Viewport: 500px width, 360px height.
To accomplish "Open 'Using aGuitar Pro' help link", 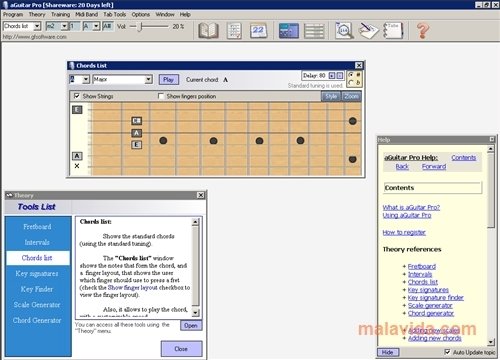I will click(x=407, y=215).
